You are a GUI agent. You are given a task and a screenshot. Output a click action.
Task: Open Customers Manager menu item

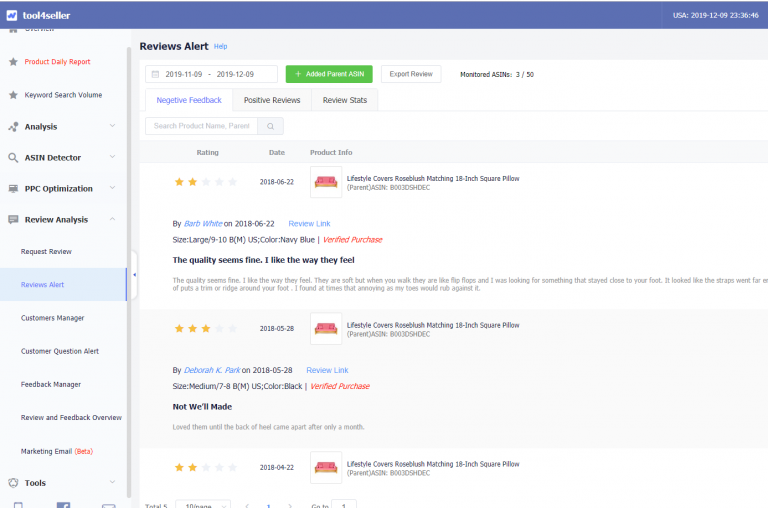(x=52, y=318)
